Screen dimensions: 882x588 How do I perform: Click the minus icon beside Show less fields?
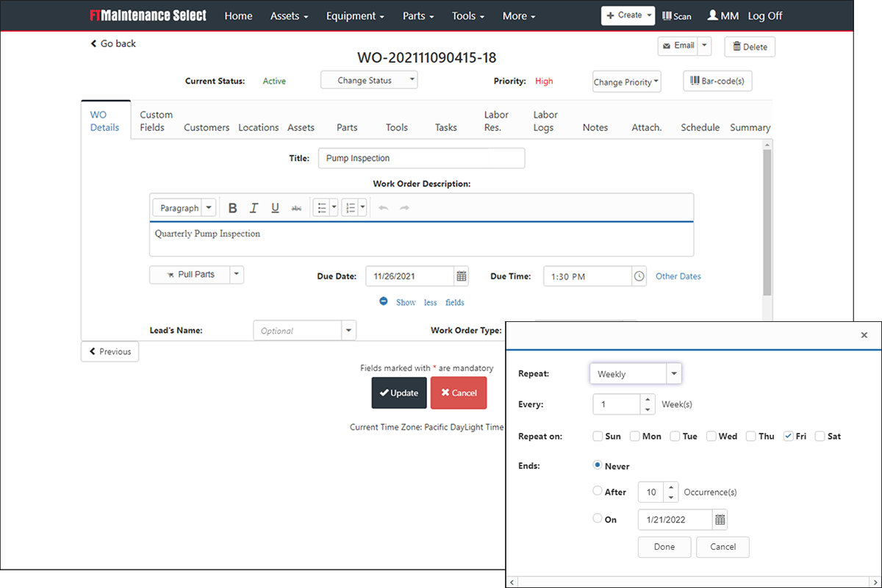pyautogui.click(x=384, y=301)
